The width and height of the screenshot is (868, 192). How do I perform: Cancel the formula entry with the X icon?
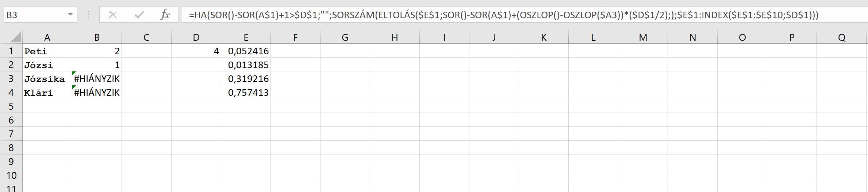tap(113, 15)
